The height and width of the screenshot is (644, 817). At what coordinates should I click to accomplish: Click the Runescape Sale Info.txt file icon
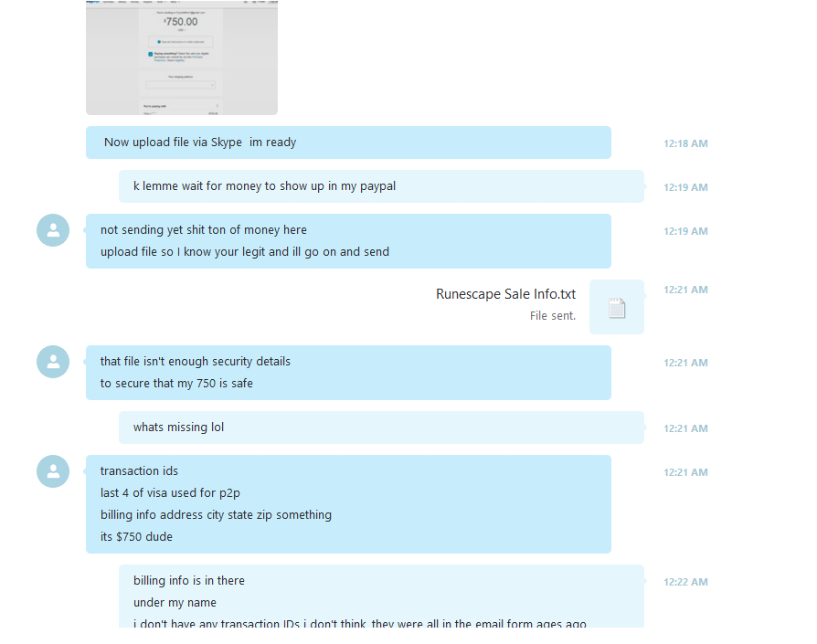click(617, 308)
